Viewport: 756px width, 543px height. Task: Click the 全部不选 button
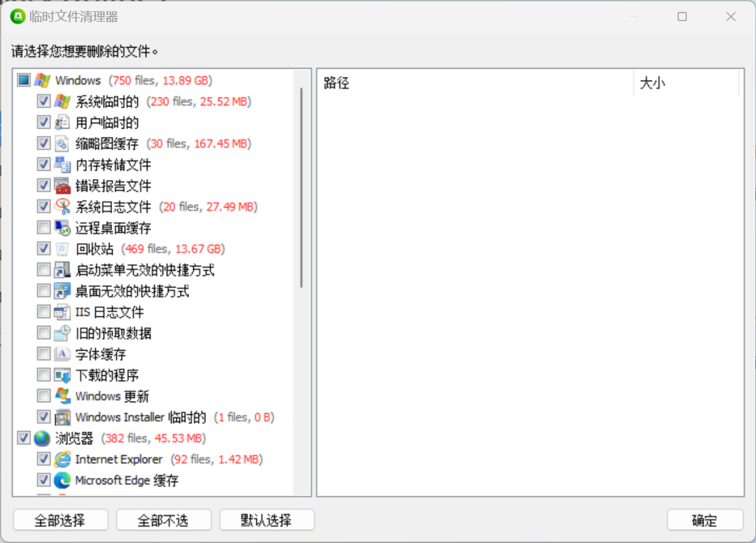coord(163,521)
